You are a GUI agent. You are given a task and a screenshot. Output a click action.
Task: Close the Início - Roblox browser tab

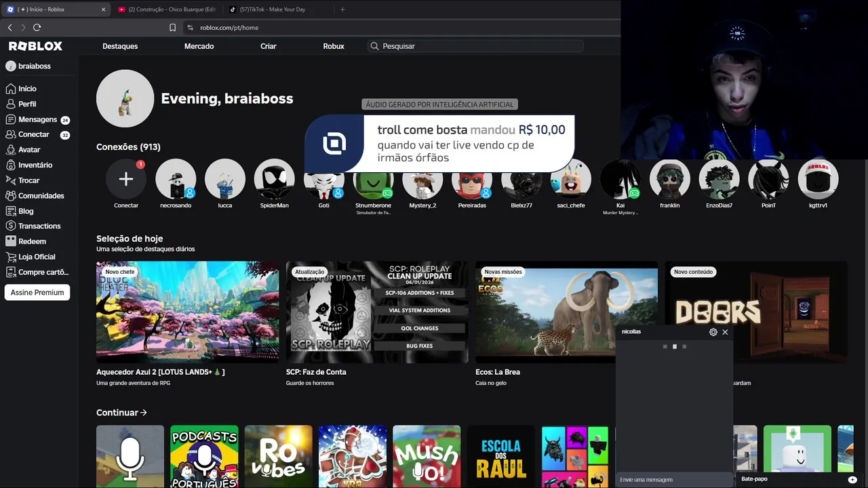pyautogui.click(x=103, y=9)
